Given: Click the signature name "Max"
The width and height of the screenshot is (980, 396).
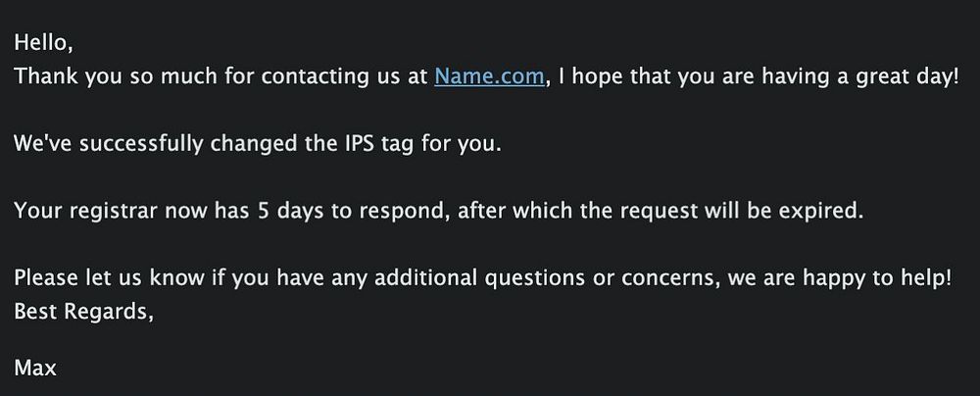Looking at the screenshot, I should 35,369.
